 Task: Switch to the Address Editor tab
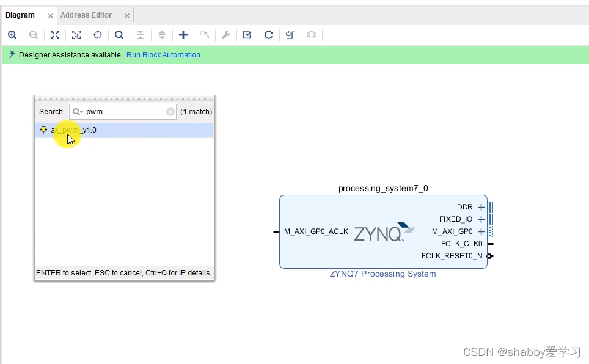click(86, 15)
